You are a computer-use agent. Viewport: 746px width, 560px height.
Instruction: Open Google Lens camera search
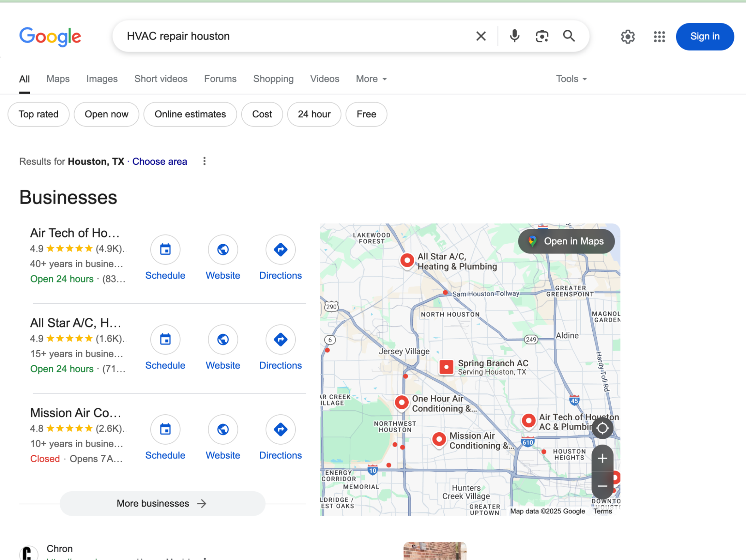(x=541, y=36)
